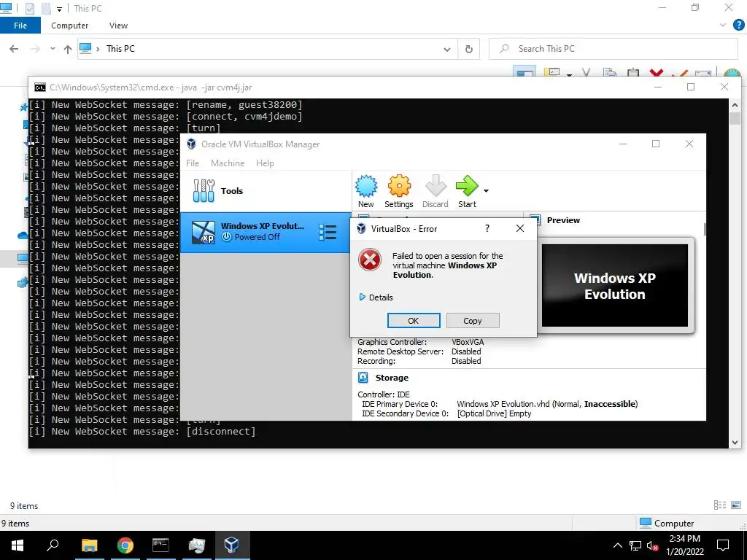Open the notification center icon
The width and height of the screenshot is (747, 560).
(x=723, y=545)
